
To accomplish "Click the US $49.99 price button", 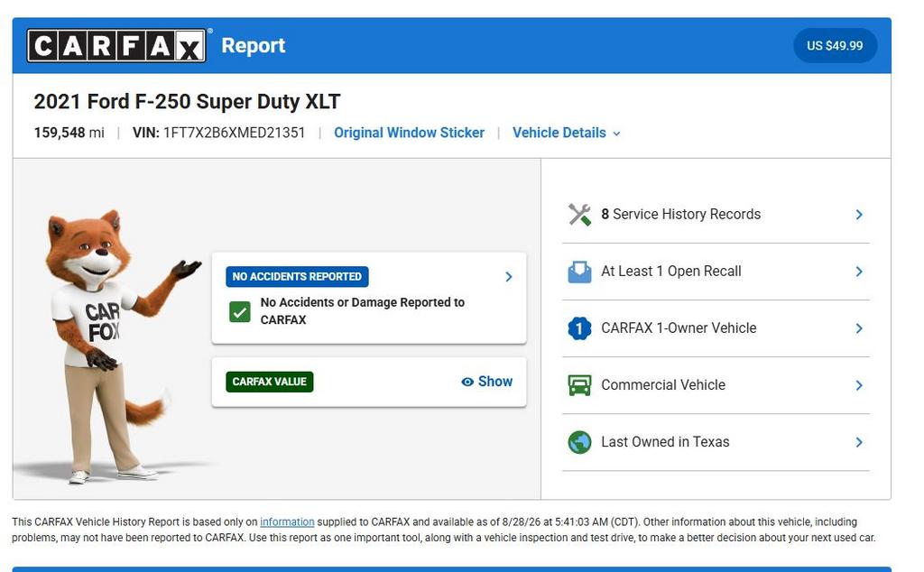I will 835,45.
